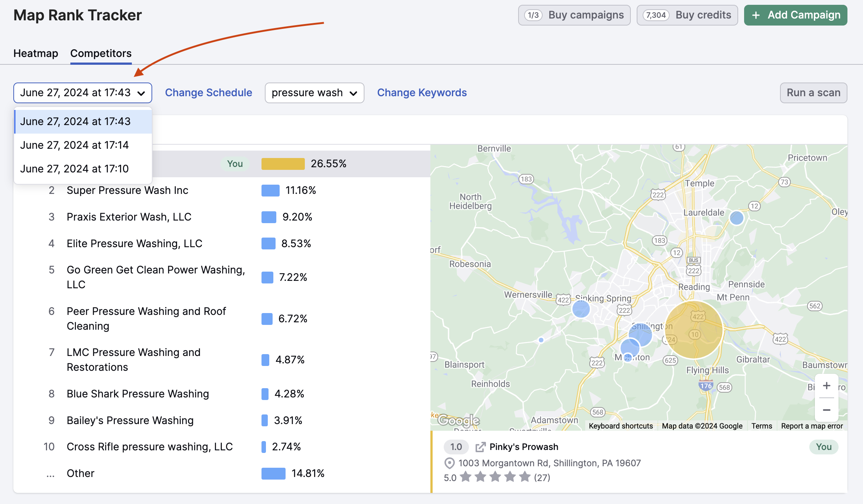The width and height of the screenshot is (863, 504).
Task: Open Pinky's Prowash external link icon
Action: click(x=480, y=447)
